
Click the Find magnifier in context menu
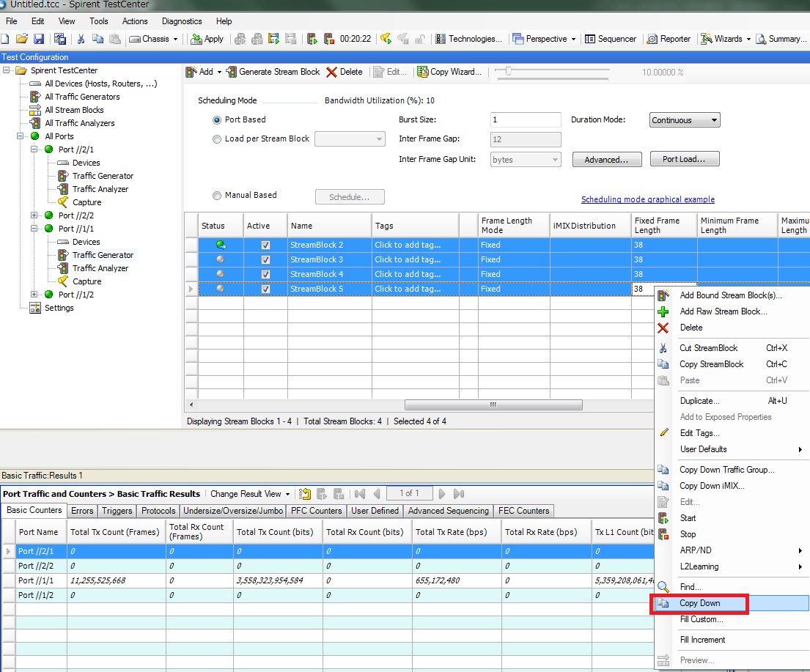click(x=663, y=587)
